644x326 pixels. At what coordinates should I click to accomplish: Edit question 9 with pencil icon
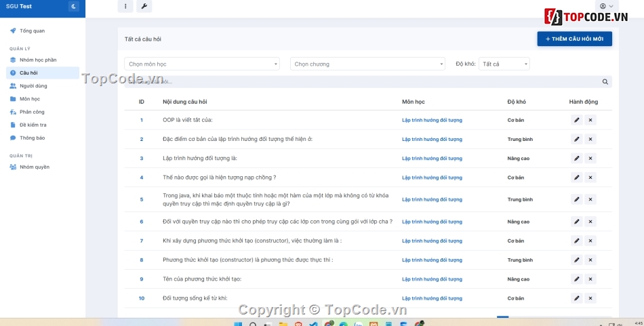coord(577,279)
